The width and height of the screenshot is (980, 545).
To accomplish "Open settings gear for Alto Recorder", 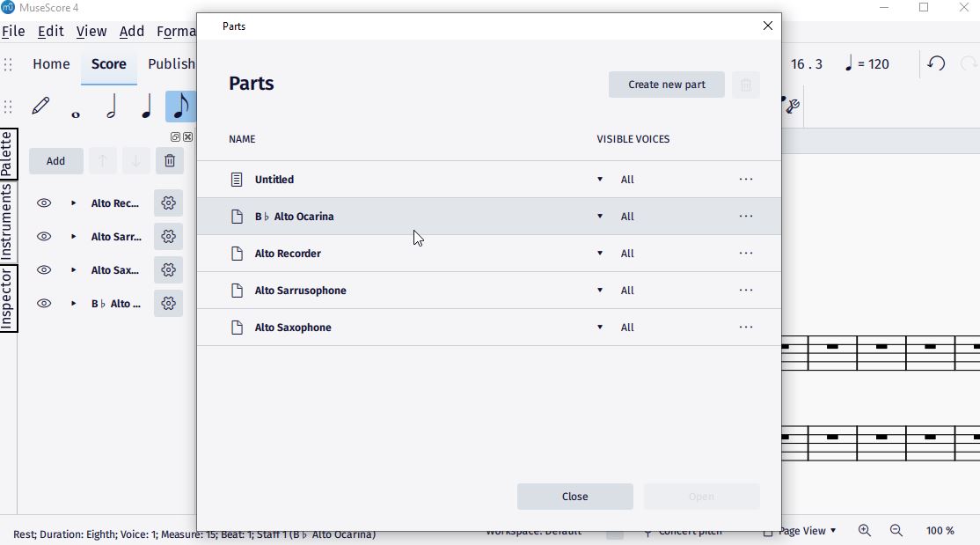I will (x=168, y=203).
